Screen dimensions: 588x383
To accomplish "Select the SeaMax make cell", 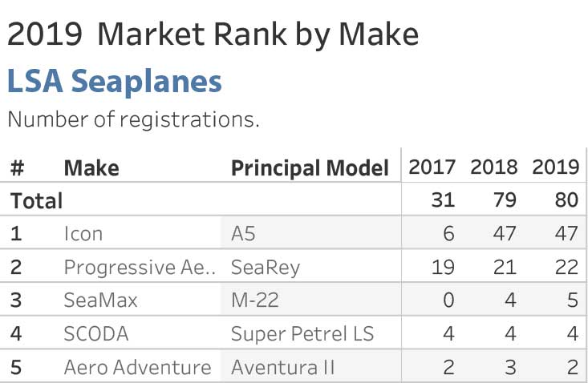I will 100,300.
